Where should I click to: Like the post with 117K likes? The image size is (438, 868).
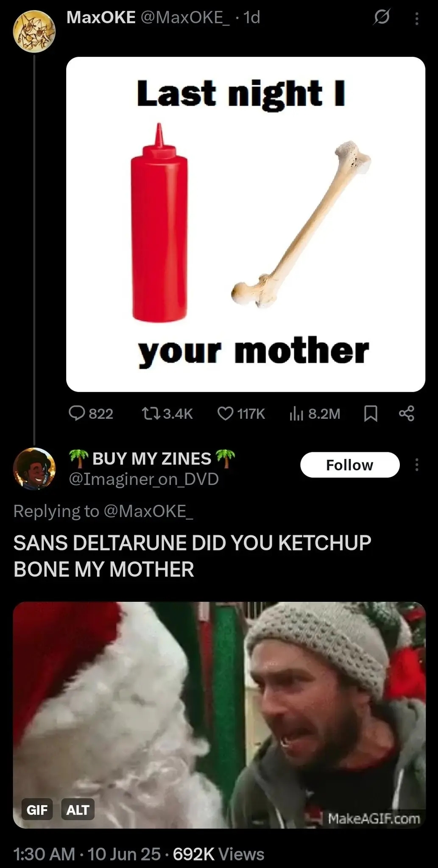click(241, 413)
